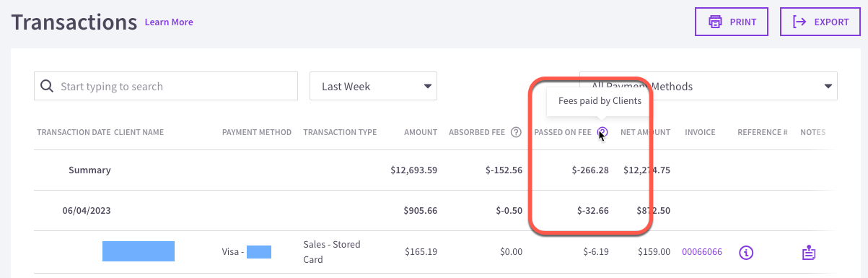Click the Absorbed Fee help question-mark icon

click(x=516, y=132)
